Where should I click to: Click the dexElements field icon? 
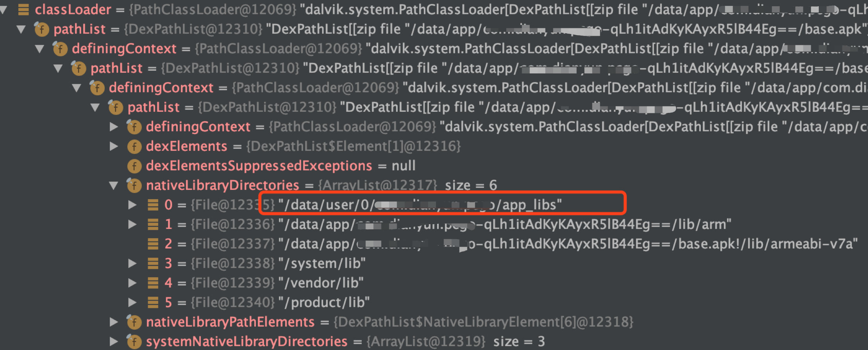coord(134,146)
